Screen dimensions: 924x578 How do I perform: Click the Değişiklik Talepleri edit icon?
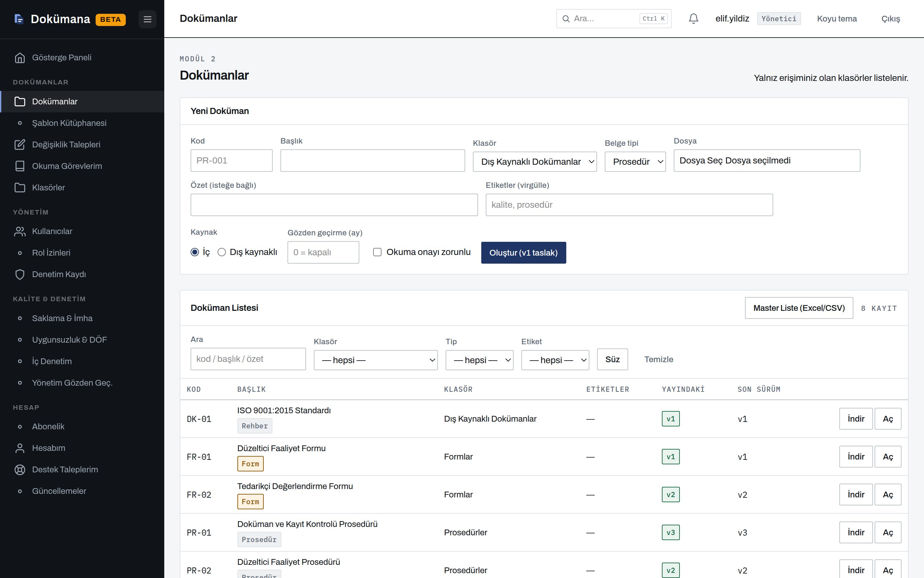(20, 144)
